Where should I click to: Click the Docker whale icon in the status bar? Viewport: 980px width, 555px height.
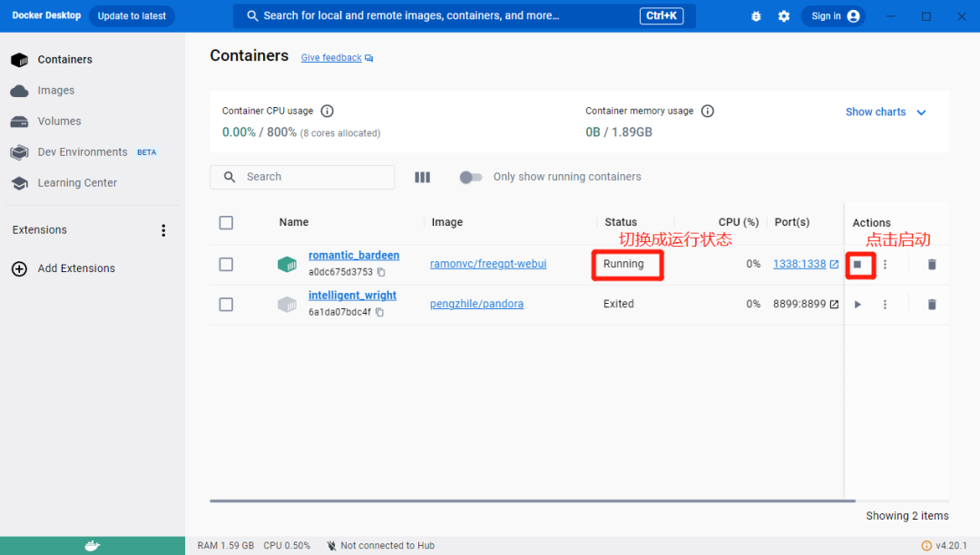coord(93,546)
